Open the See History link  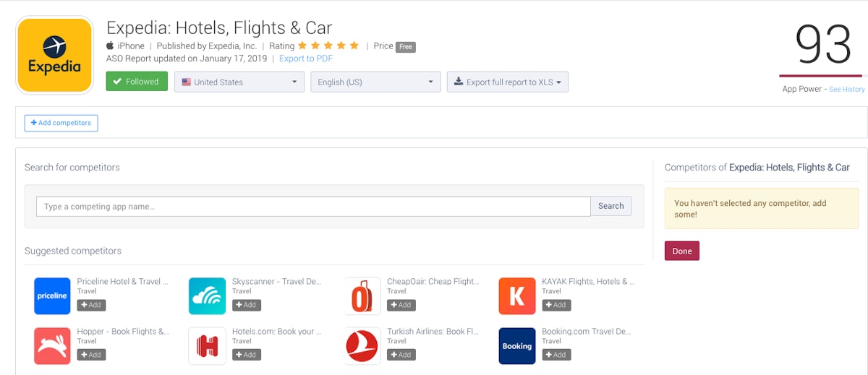point(846,90)
